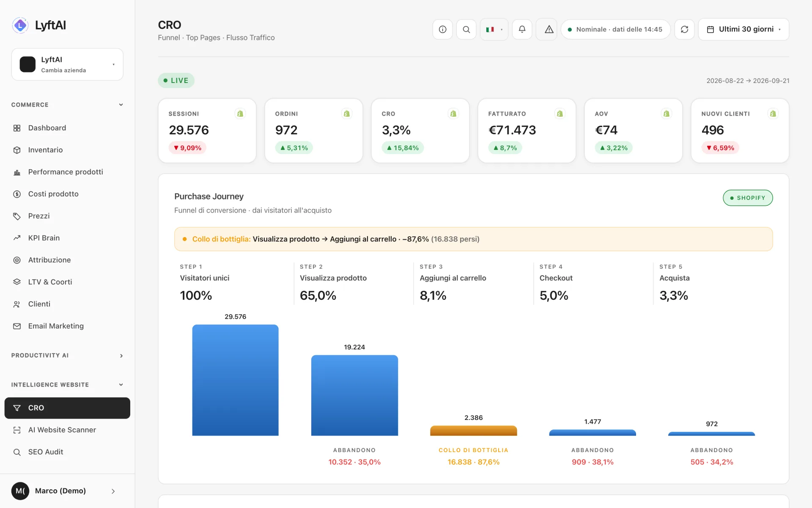Open the LyftAI Cambia azienda selector

67,64
